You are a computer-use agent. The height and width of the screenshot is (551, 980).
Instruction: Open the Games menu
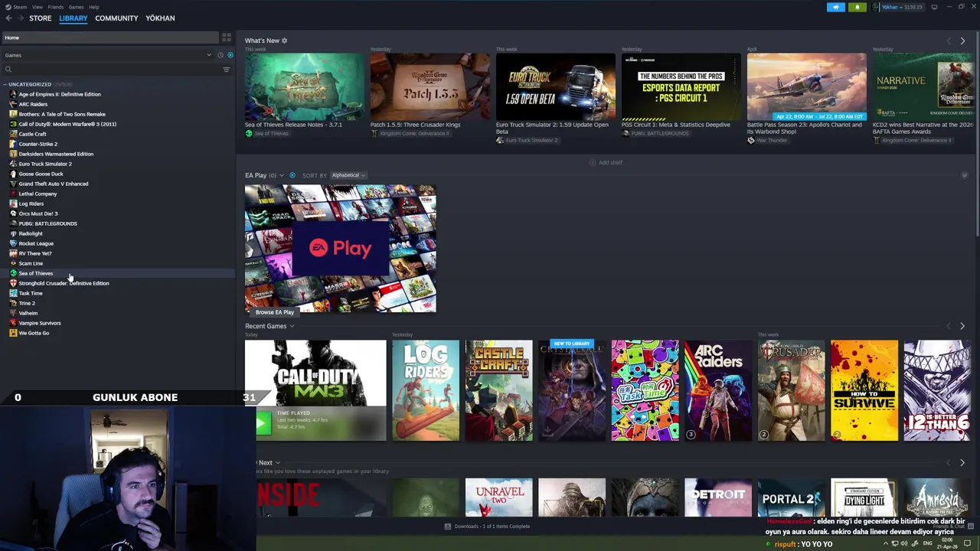76,7
